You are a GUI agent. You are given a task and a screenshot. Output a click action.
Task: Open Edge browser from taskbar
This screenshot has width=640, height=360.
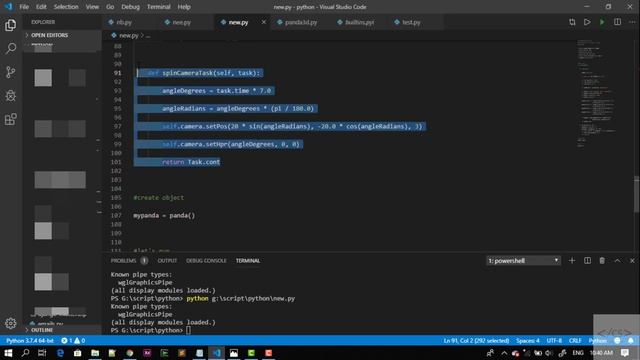(x=60, y=353)
